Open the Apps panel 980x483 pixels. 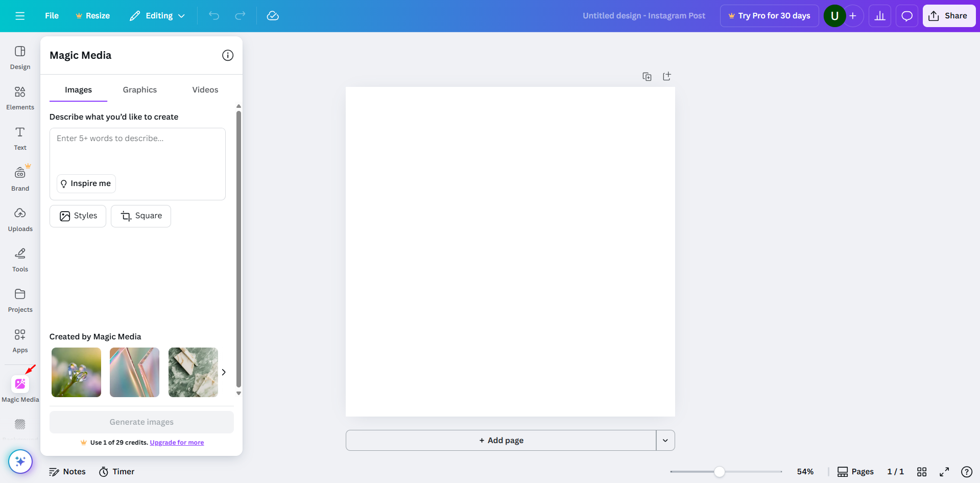point(19,339)
